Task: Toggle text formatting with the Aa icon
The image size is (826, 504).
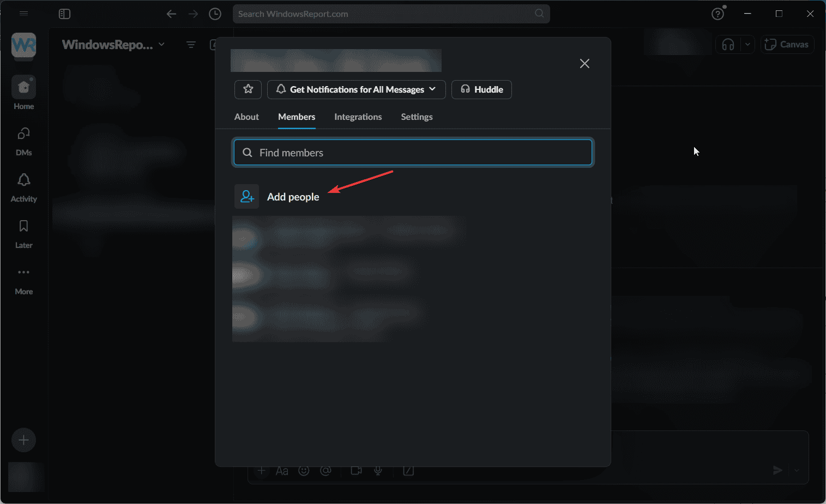Action: (x=282, y=470)
